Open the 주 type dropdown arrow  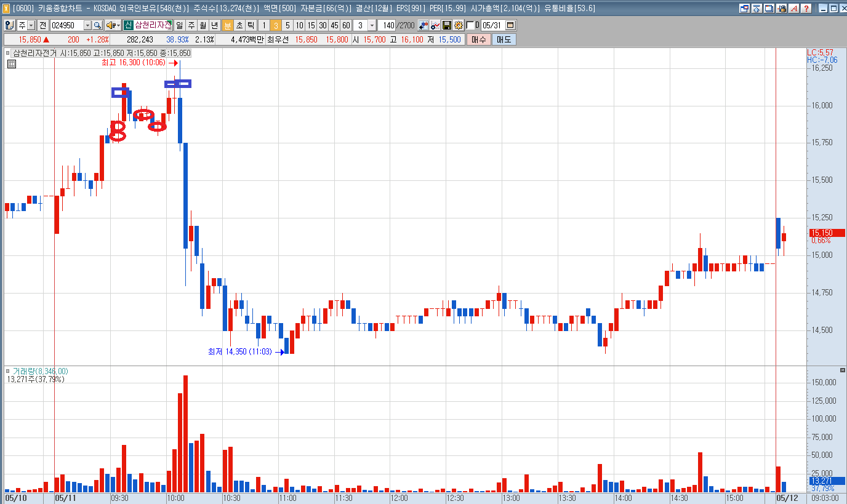coord(31,25)
